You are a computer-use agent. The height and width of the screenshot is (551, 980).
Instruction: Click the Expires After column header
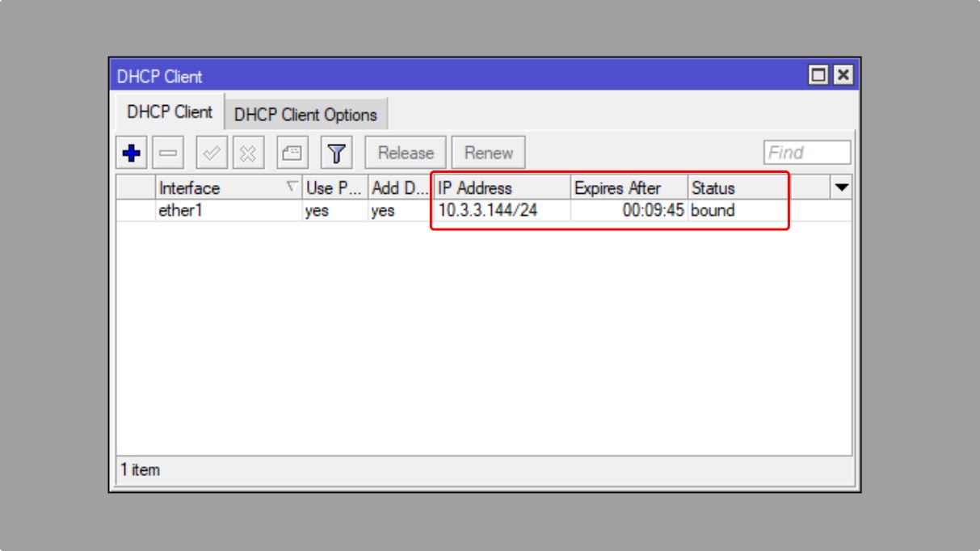[628, 188]
